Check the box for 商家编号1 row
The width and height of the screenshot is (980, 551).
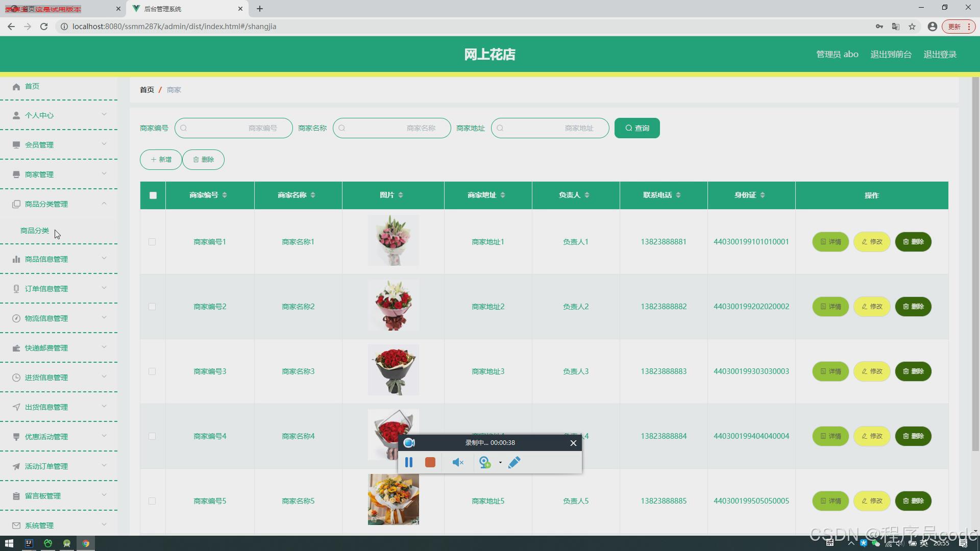click(152, 242)
